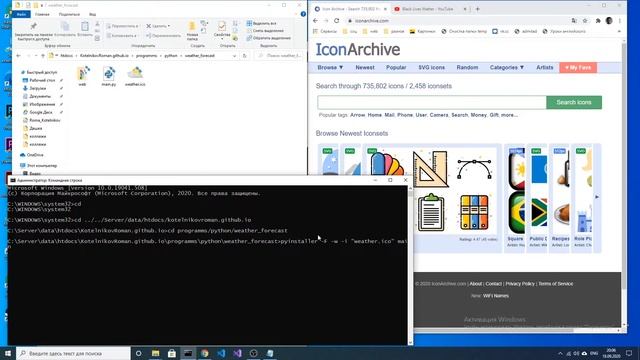
Task: Select OneDrive in Explorer navigation pane
Action: click(35, 155)
